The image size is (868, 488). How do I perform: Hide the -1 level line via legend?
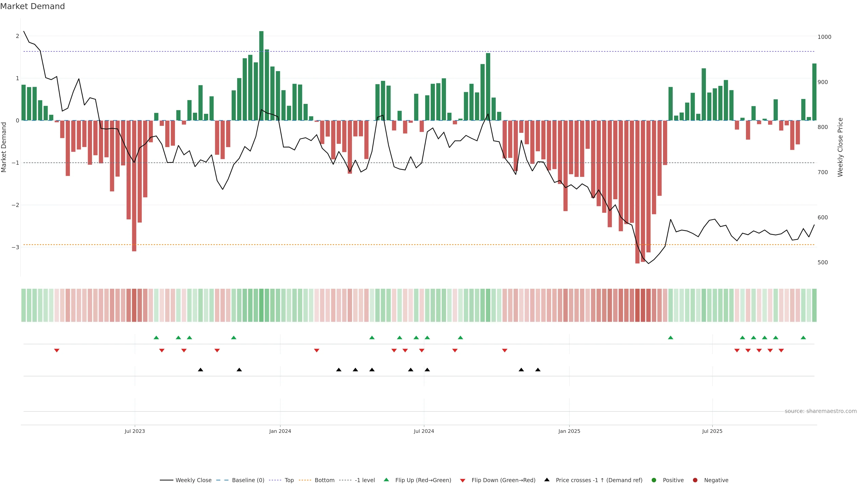coord(365,480)
